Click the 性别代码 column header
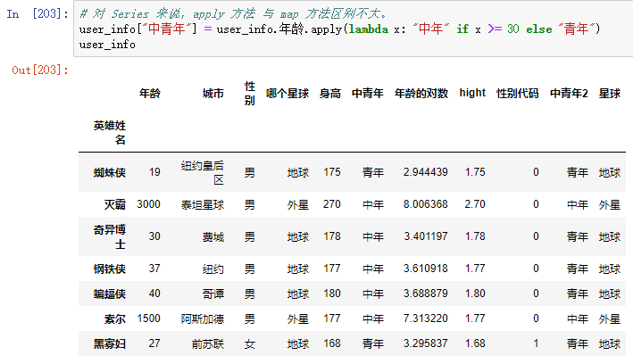Viewport: 633px width, 364px height. (x=518, y=94)
